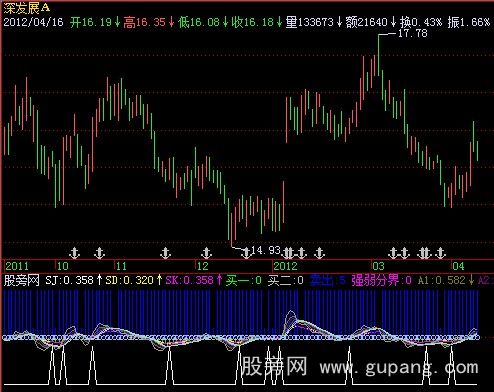Screen dimensions: 494x392
Task: Click the close price 收16.18
Action: click(257, 22)
